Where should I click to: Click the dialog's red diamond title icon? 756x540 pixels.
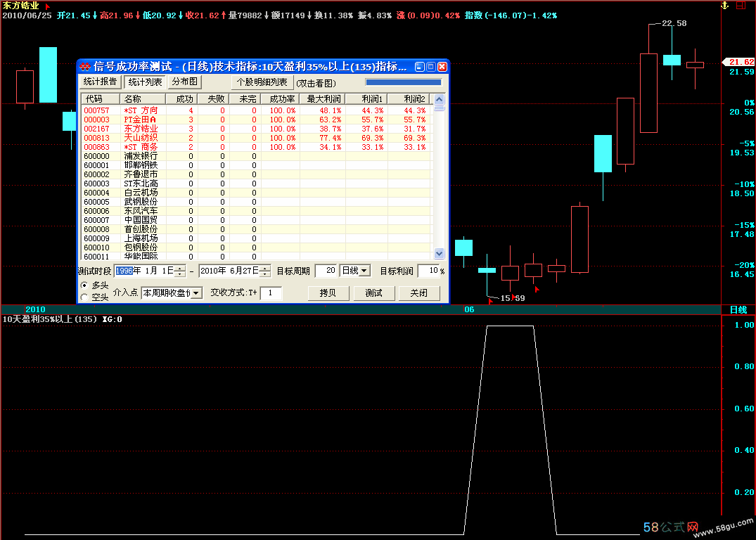[85, 67]
